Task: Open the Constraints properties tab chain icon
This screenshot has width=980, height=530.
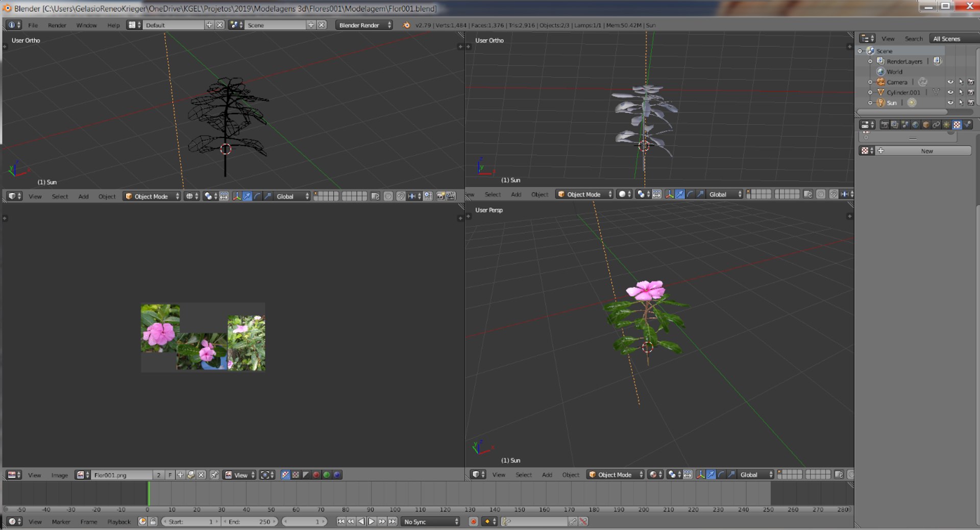Action: pyautogui.click(x=936, y=125)
